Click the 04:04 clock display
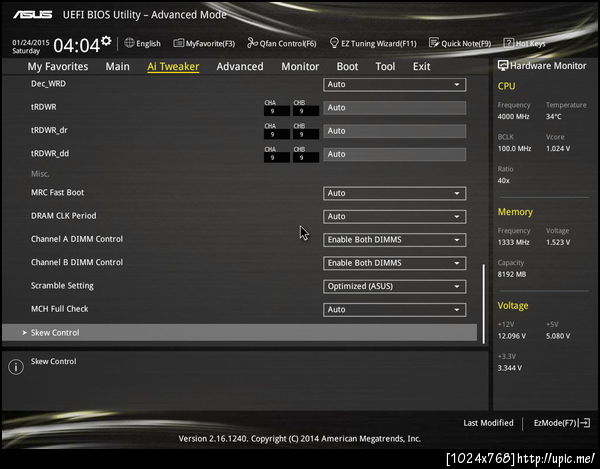This screenshot has height=469, width=600. [x=77, y=46]
